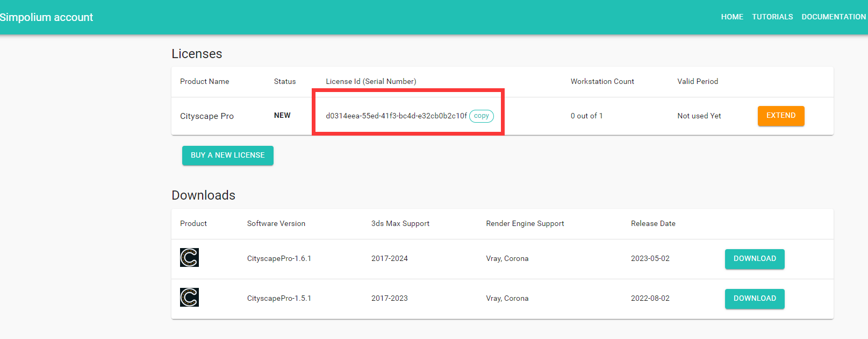Screen dimensions: 868x339
Task: Click Vray, Corona in the 1.6.1 row
Action: click(507, 258)
